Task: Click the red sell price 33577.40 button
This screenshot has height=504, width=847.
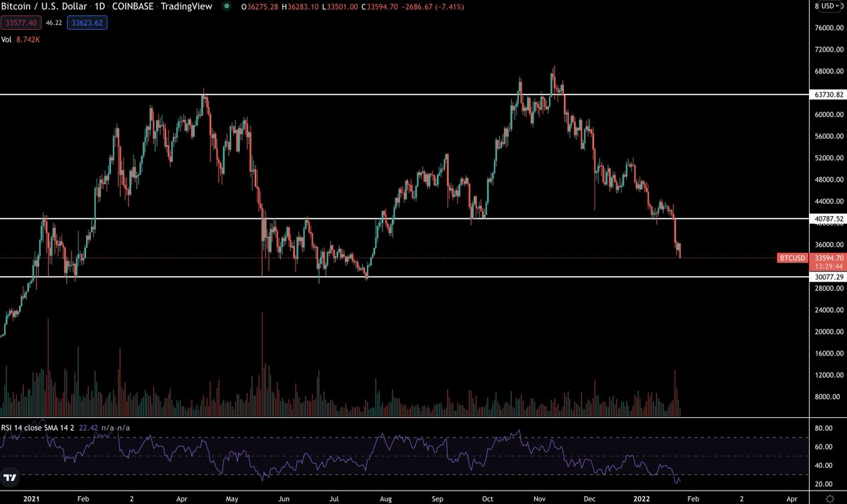Action: (20, 23)
